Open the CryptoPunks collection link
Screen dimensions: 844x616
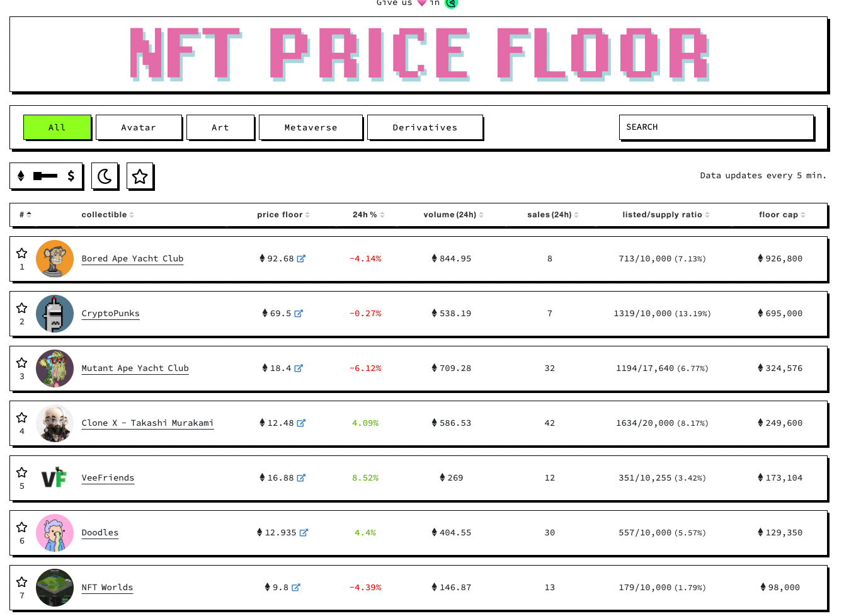click(111, 314)
